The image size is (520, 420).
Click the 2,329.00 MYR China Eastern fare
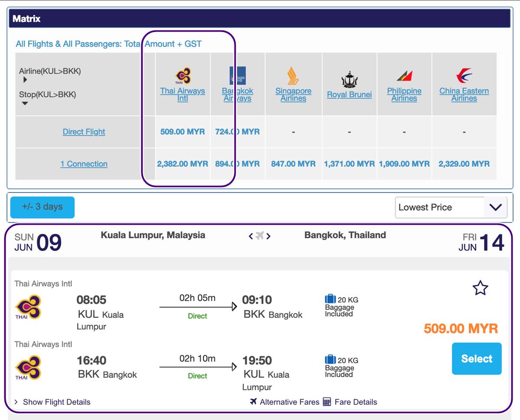coord(464,164)
